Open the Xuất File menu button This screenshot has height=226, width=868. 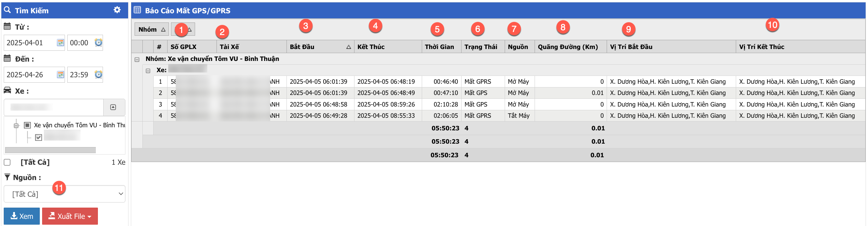[x=70, y=216]
